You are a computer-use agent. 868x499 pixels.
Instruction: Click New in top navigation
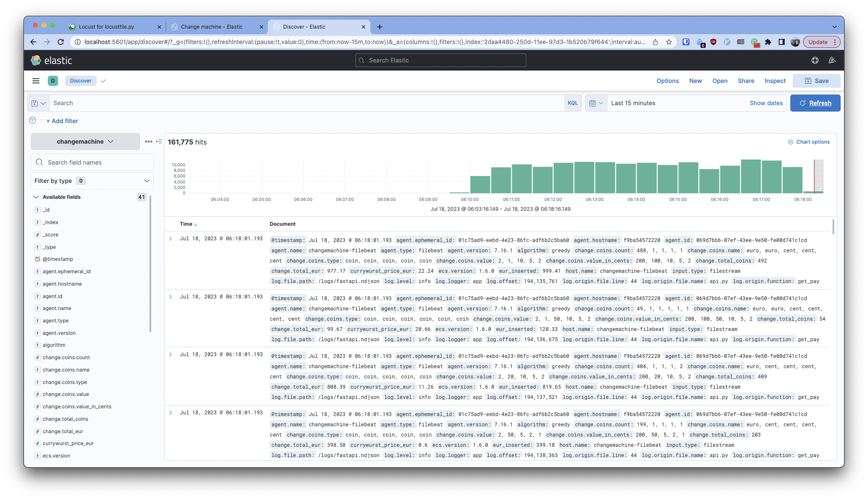695,81
